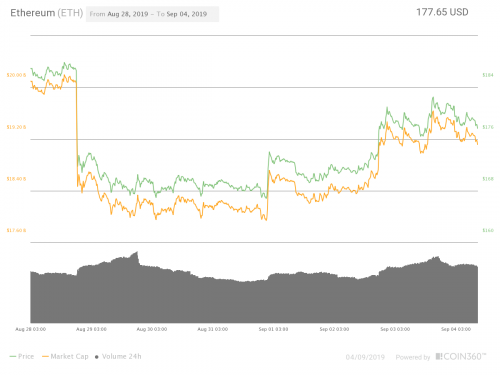Image resolution: width=500 pixels, height=375 pixels.
Task: Toggle the Volume 24h legend entry
Action: (x=118, y=356)
